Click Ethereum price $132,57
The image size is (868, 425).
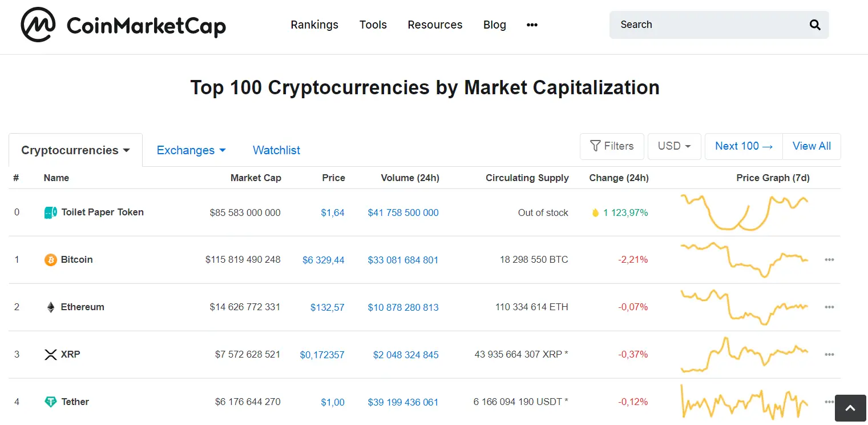[328, 307]
